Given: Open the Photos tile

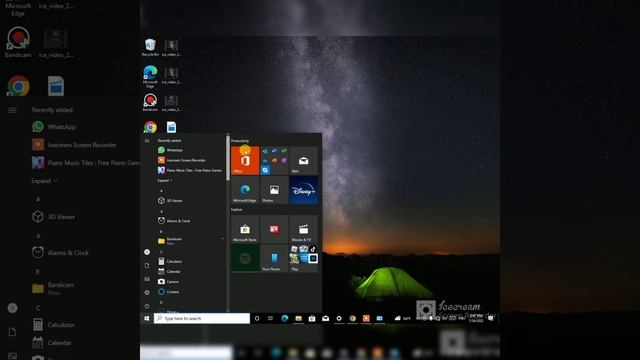Looking at the screenshot, I should [x=274, y=190].
